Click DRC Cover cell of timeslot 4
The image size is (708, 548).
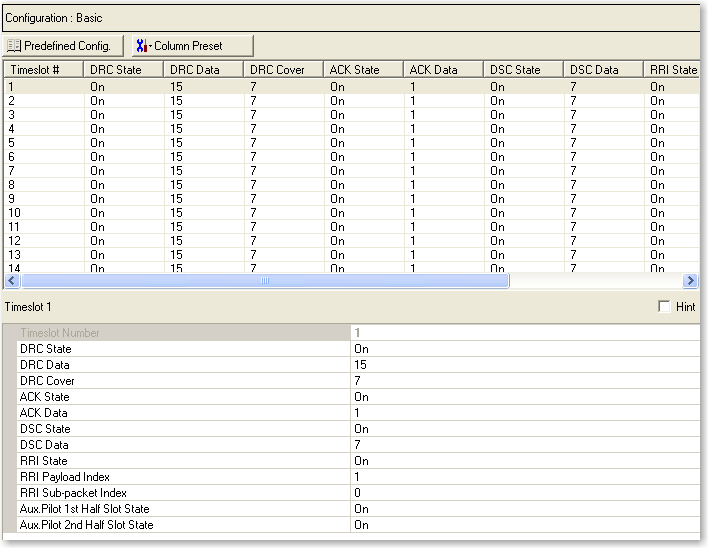[x=284, y=129]
